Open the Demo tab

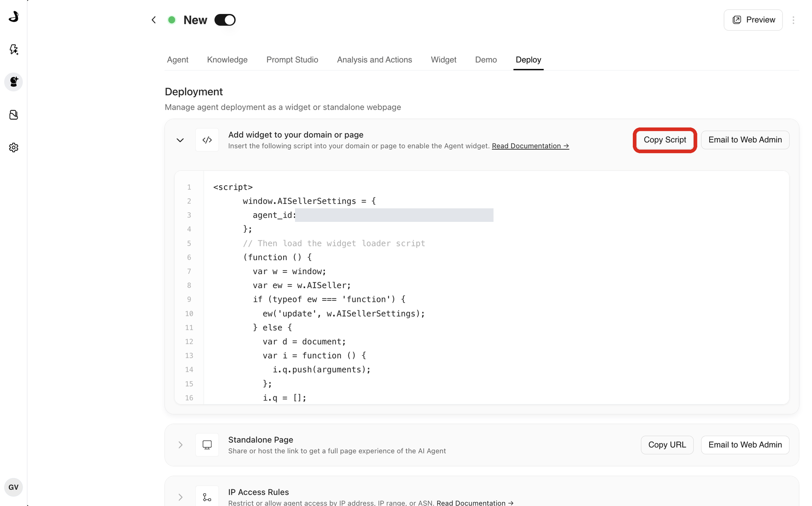pyautogui.click(x=486, y=60)
